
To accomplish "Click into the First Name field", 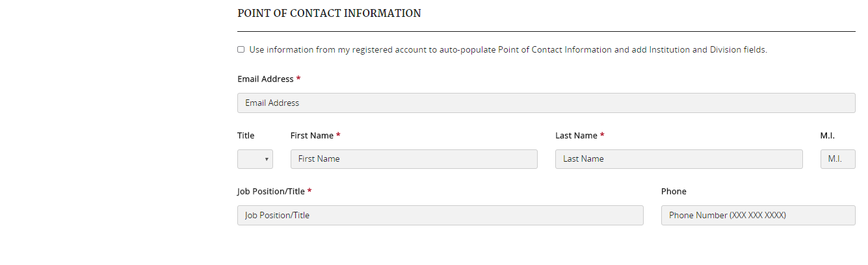I will point(414,159).
